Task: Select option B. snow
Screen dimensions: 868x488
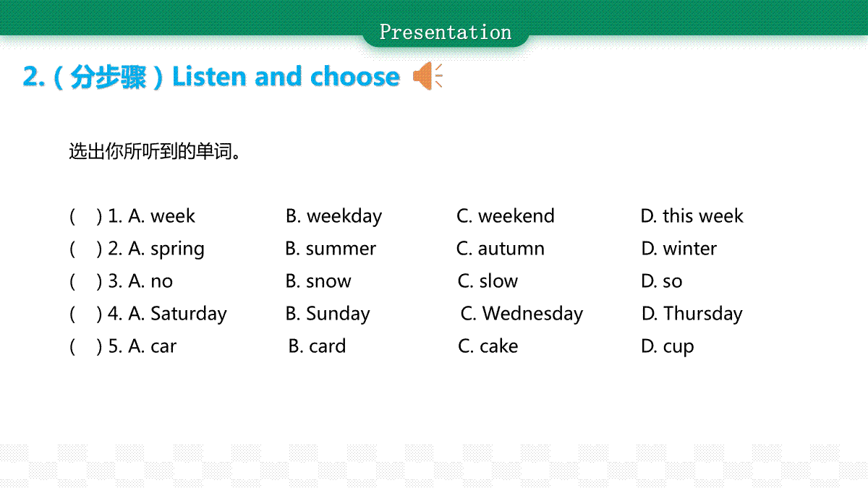Action: tap(318, 281)
